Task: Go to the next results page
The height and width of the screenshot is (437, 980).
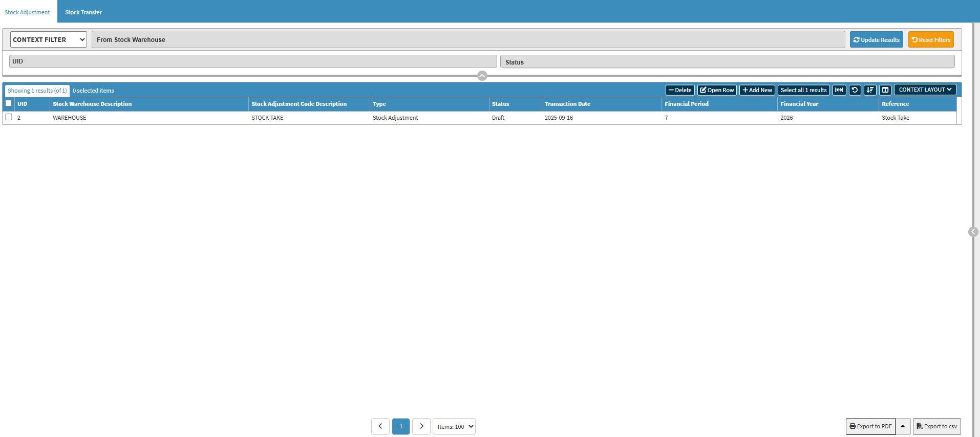Action: pyautogui.click(x=421, y=426)
